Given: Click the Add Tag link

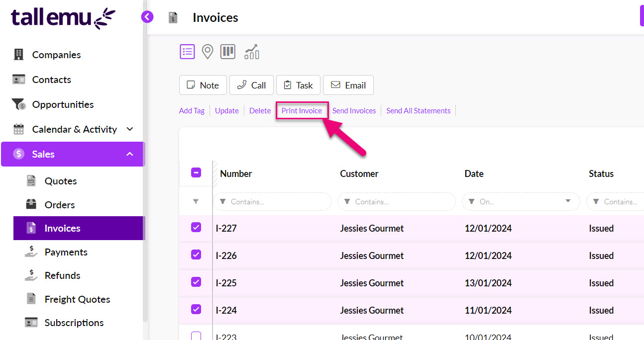Looking at the screenshot, I should pyautogui.click(x=192, y=111).
